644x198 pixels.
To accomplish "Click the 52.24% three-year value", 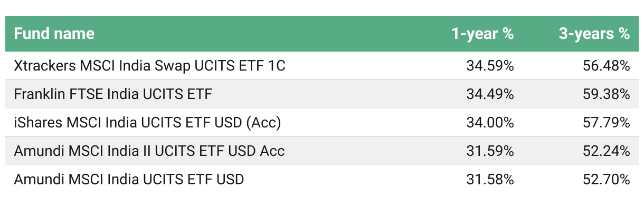I will click(606, 151).
